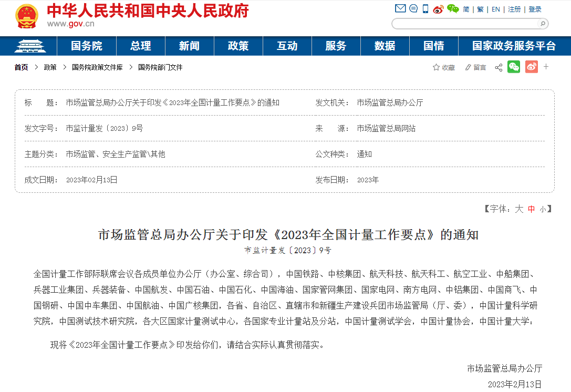Set font size to 小
Screen dimensions: 571x392
[543, 209]
